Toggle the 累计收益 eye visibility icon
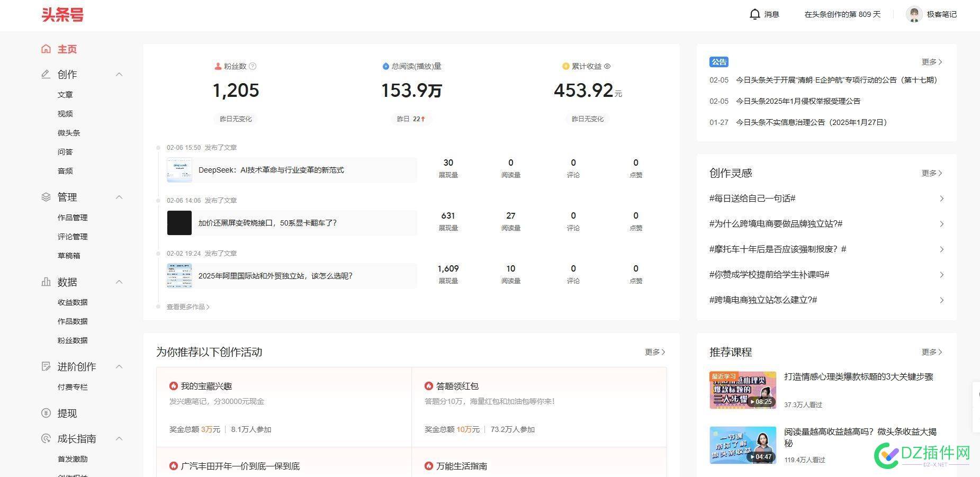The image size is (980, 477). tap(607, 66)
